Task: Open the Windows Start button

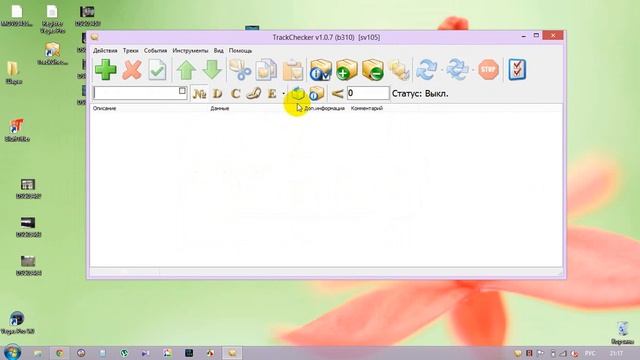Action: pyautogui.click(x=12, y=353)
